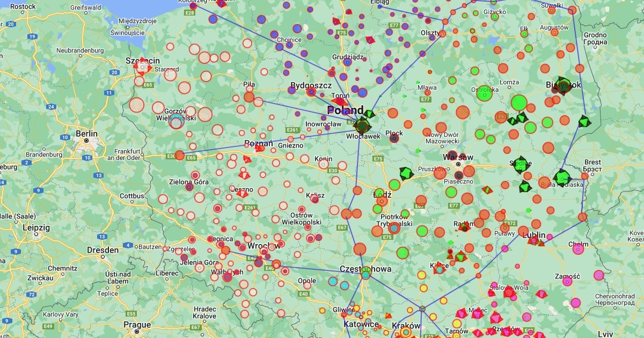This screenshot has height=338, width=644.
Task: Select the dark green marker at Białystok
Action: [562, 86]
